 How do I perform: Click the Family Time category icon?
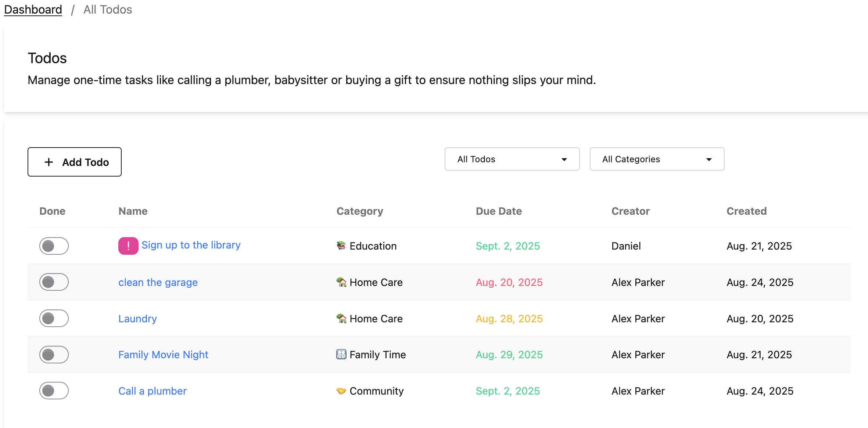[341, 354]
